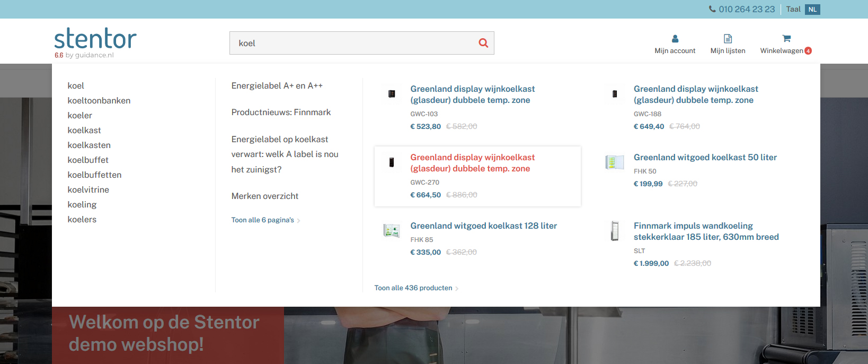Click the red search magnifier icon

click(483, 43)
